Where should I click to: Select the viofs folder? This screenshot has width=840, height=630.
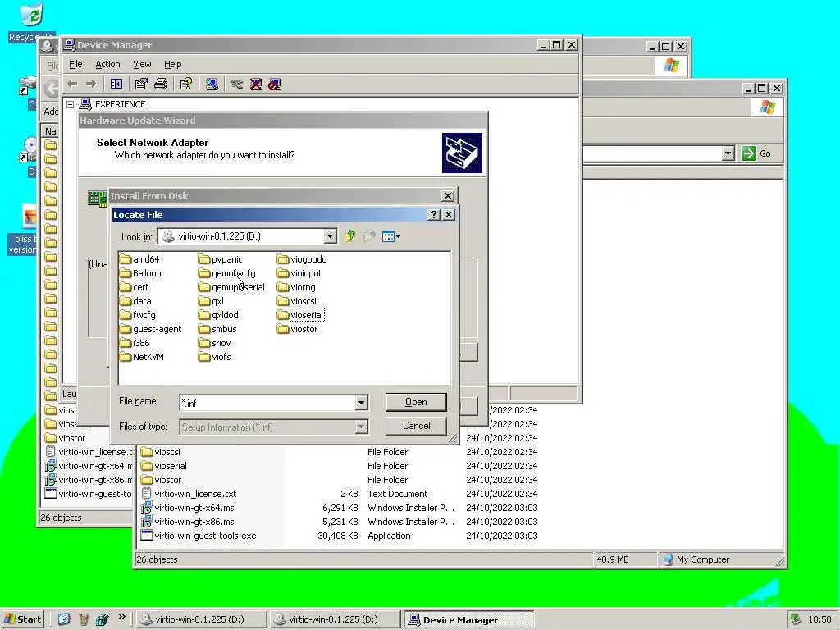point(215,357)
